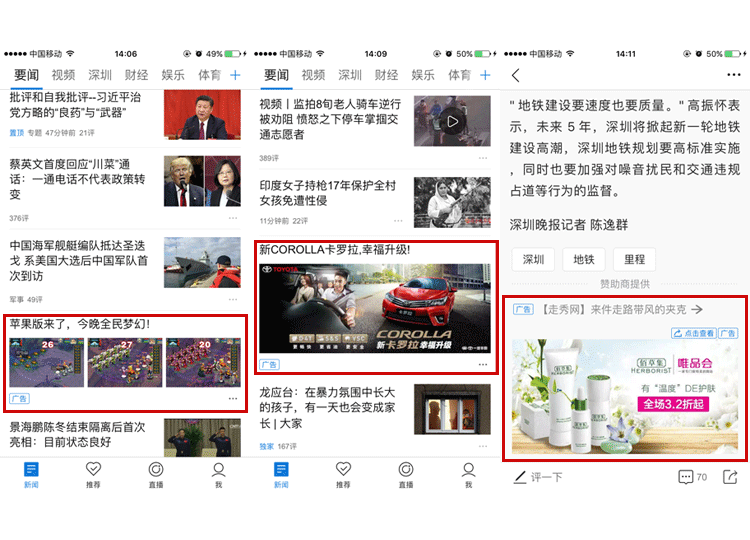The height and width of the screenshot is (540, 750).
Task: Tap the plus icon in middle phone tabs
Action: (x=485, y=75)
